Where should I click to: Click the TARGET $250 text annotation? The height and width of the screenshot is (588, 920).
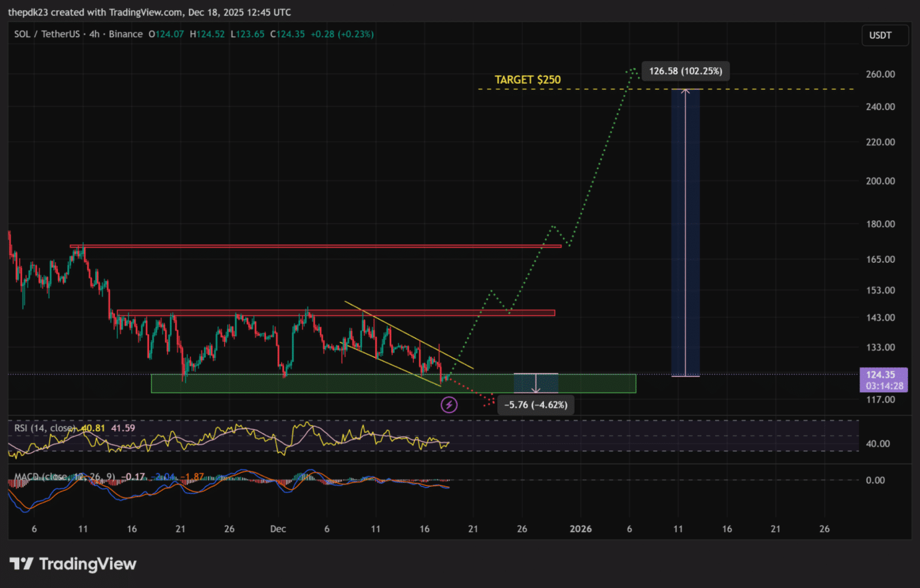(527, 80)
